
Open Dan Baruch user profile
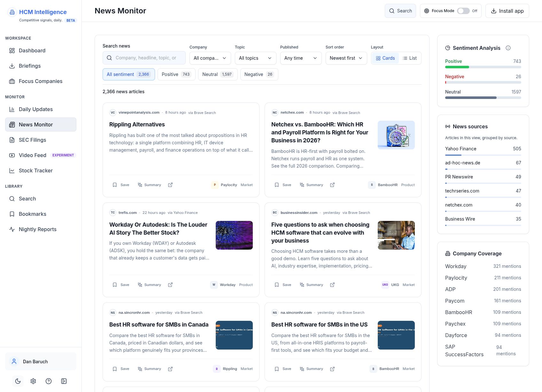pos(41,361)
